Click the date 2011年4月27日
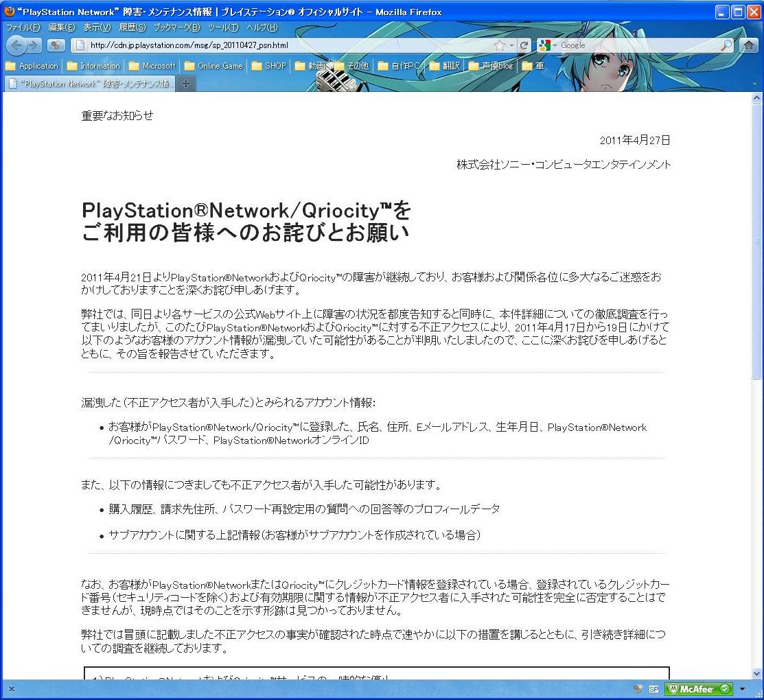Screen dimensions: 764x700 click(x=635, y=140)
